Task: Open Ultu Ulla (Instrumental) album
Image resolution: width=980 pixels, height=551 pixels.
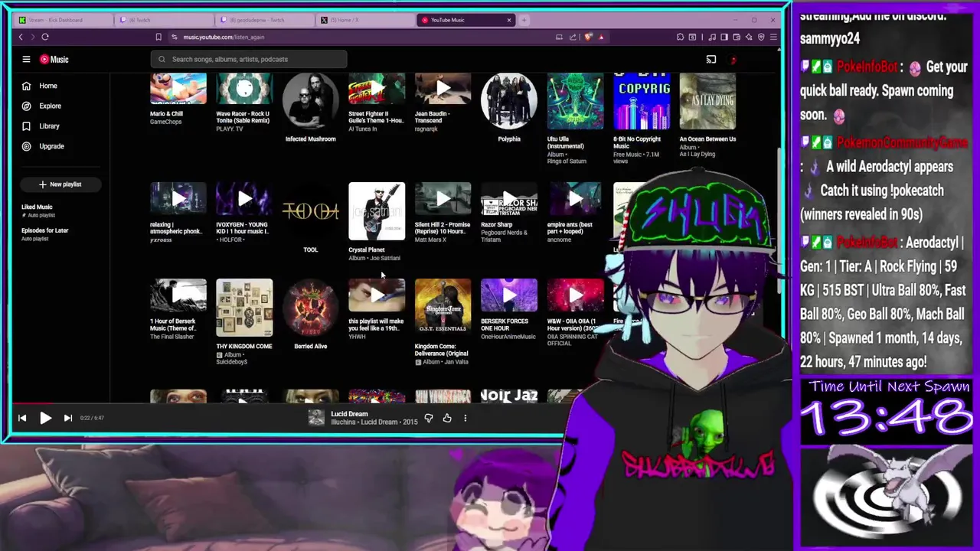Action: pos(575,102)
